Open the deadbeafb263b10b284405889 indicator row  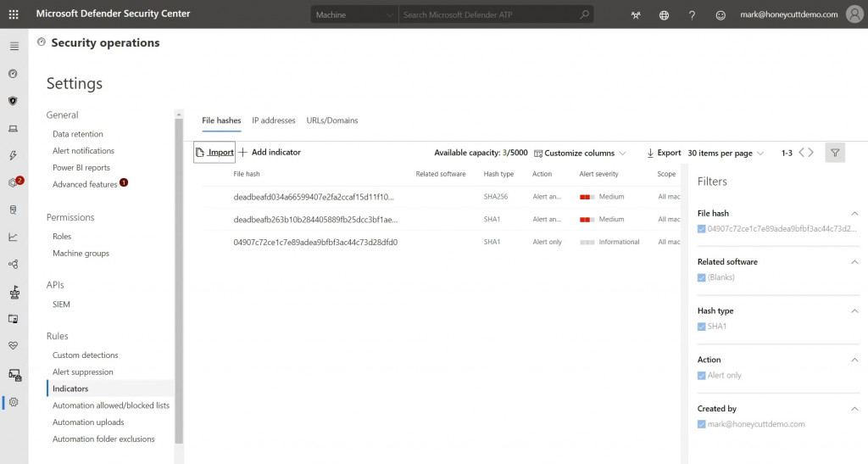441,219
